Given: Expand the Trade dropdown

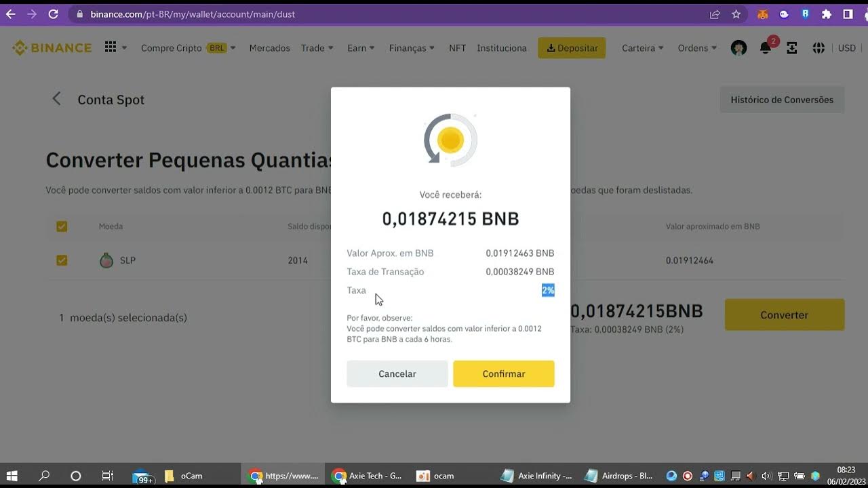Looking at the screenshot, I should click(x=317, y=48).
